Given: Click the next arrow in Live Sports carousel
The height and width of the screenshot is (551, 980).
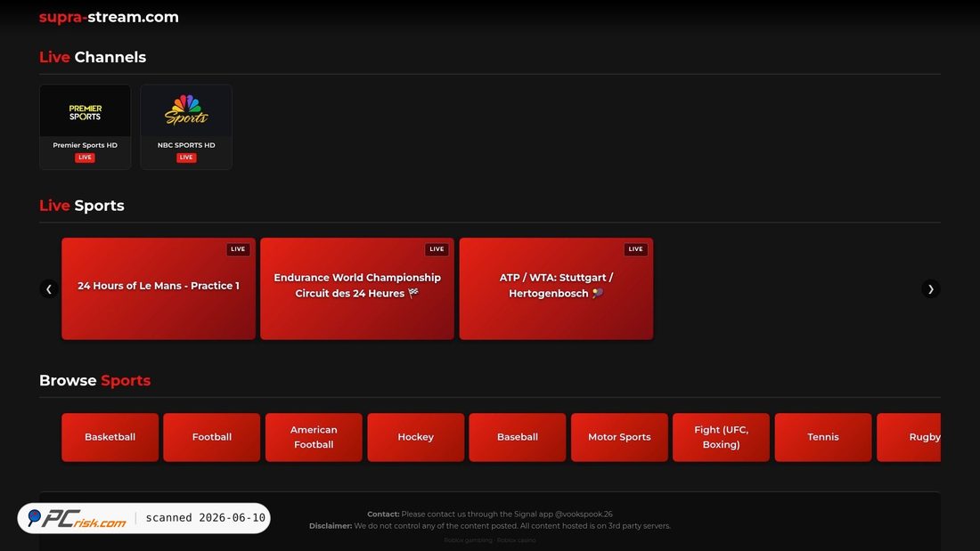Looking at the screenshot, I should pos(931,288).
